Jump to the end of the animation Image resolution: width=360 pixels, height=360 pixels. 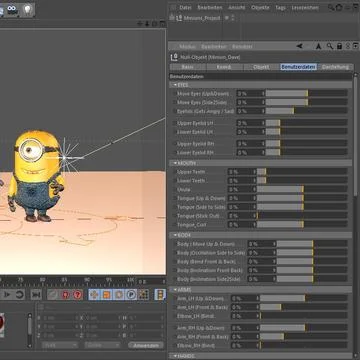click(36, 294)
